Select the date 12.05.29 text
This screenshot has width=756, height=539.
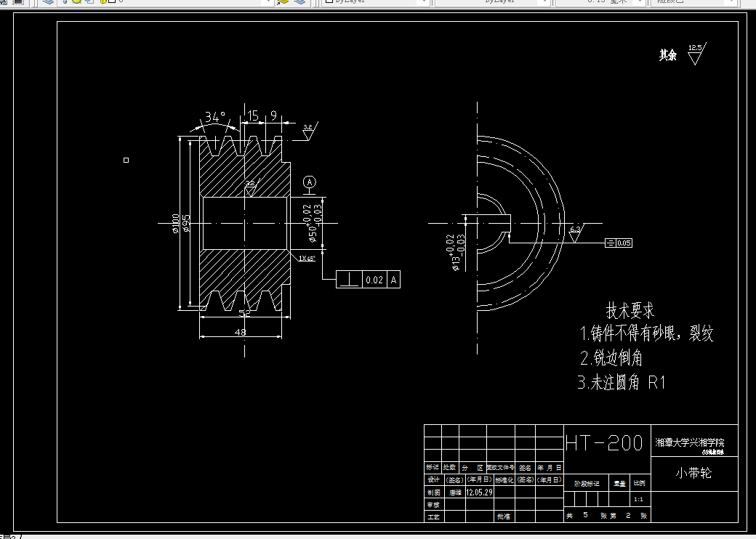(479, 493)
